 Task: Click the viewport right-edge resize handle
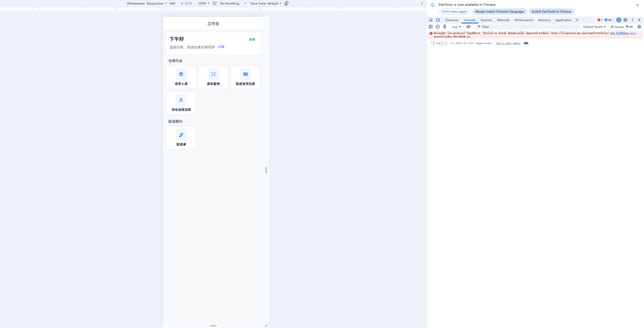point(266,170)
